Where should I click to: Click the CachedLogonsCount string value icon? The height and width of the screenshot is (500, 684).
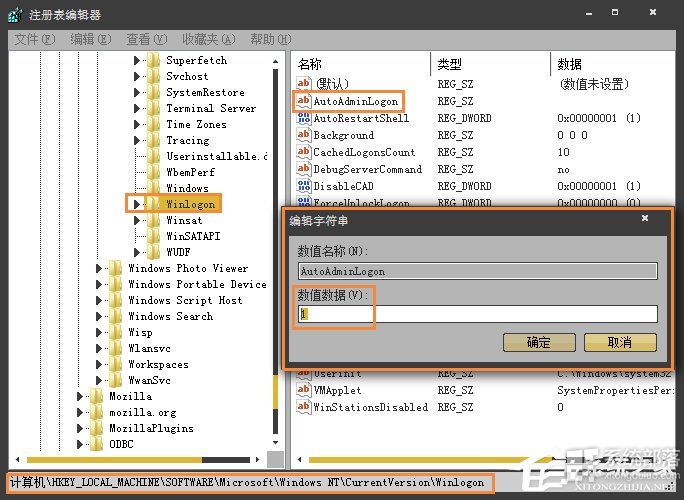coord(303,152)
